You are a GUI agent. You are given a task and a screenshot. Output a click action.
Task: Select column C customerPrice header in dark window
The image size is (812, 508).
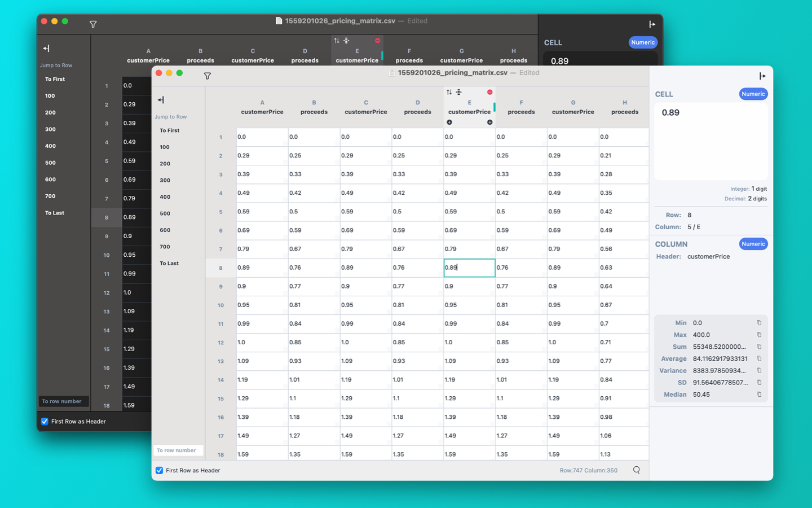pos(253,55)
